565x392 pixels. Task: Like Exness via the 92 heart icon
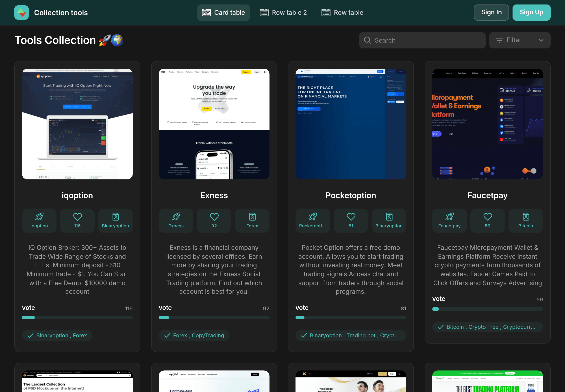coord(214,217)
